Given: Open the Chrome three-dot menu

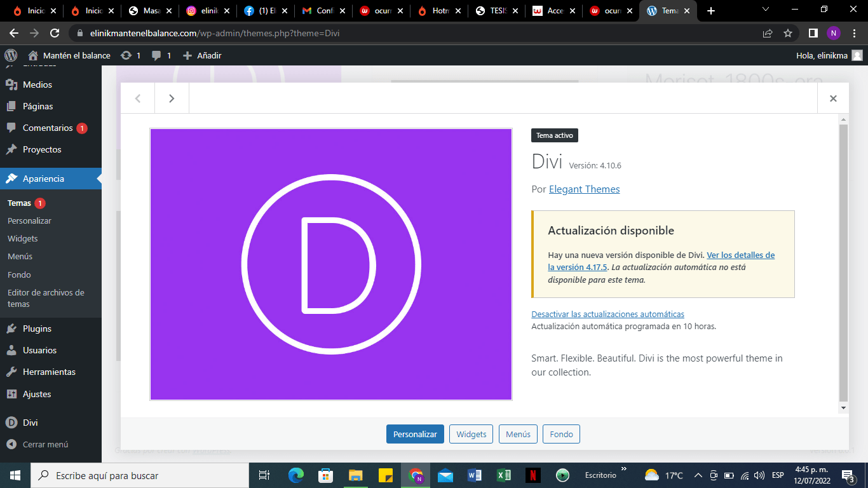Looking at the screenshot, I should coord(855,33).
